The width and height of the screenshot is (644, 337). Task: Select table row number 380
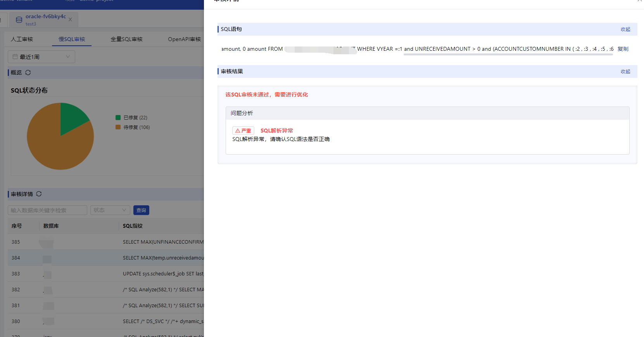pos(106,321)
